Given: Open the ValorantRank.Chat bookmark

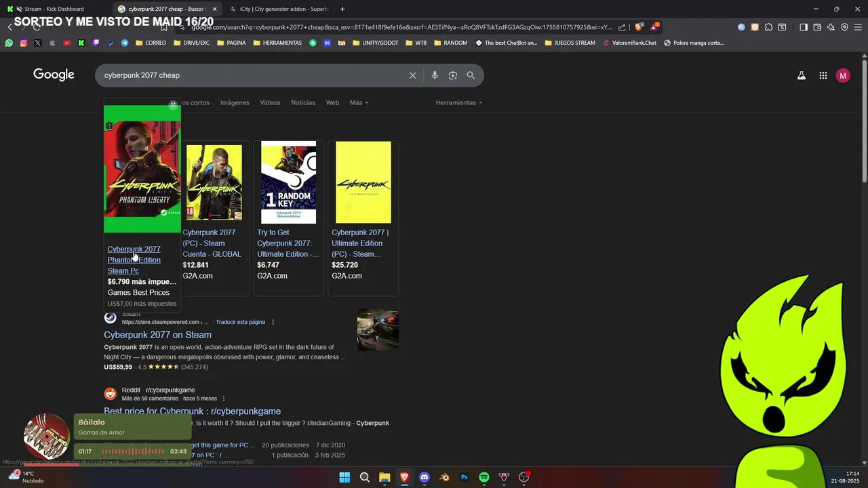Looking at the screenshot, I should point(630,43).
